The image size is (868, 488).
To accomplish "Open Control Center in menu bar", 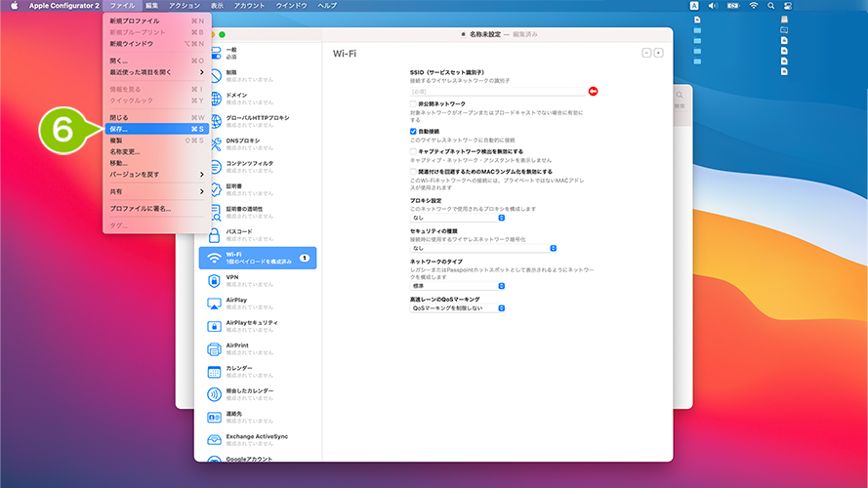I will point(788,6).
